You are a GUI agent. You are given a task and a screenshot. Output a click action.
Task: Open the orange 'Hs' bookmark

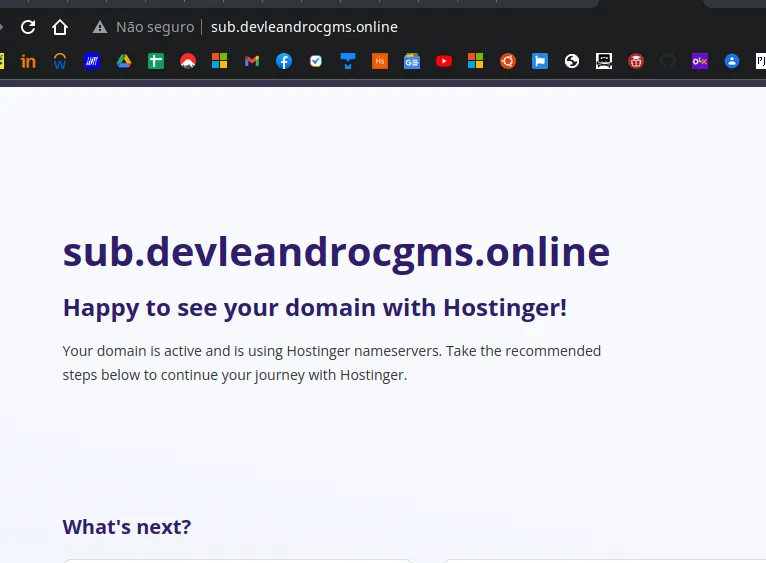click(x=380, y=61)
